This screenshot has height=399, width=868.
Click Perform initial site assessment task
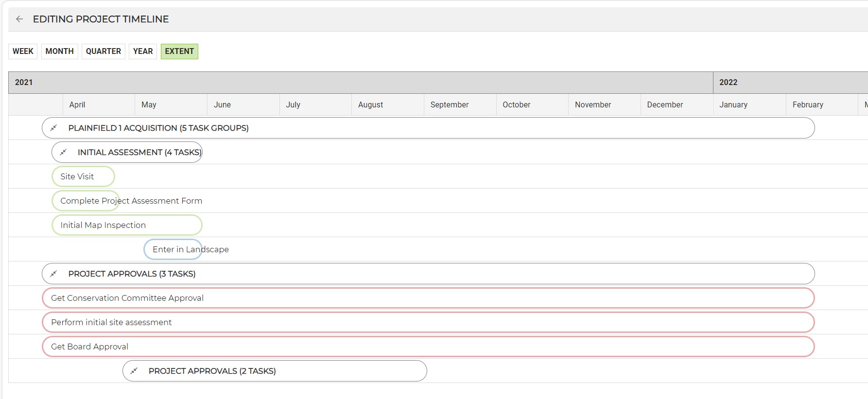pos(428,322)
